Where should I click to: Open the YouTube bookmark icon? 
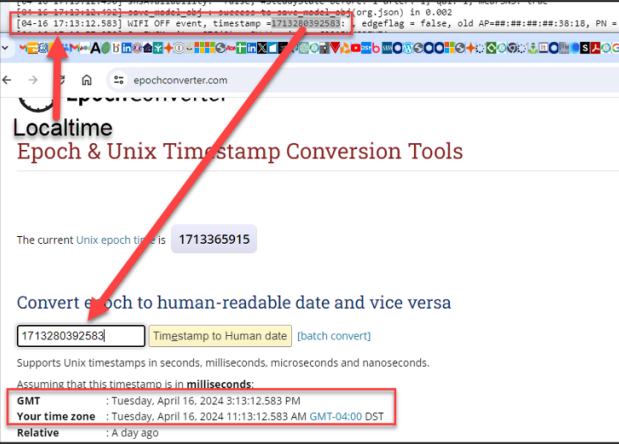click(x=356, y=48)
